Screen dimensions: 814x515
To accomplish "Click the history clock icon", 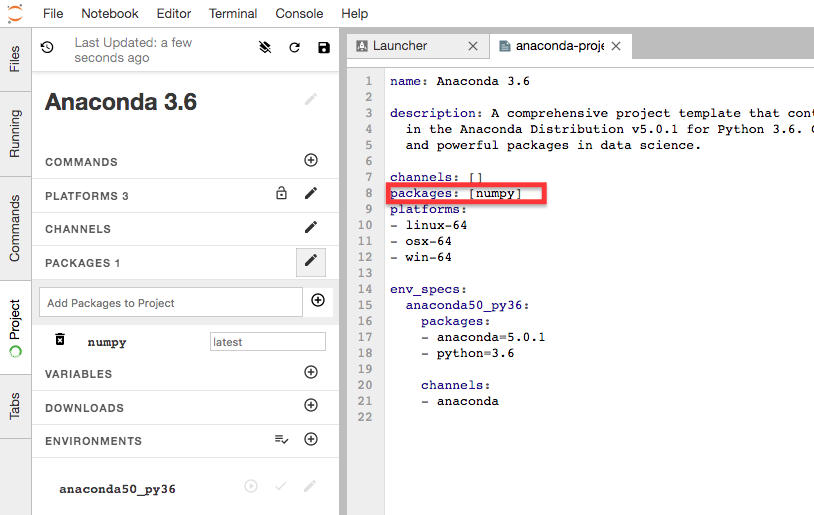I will [47, 47].
